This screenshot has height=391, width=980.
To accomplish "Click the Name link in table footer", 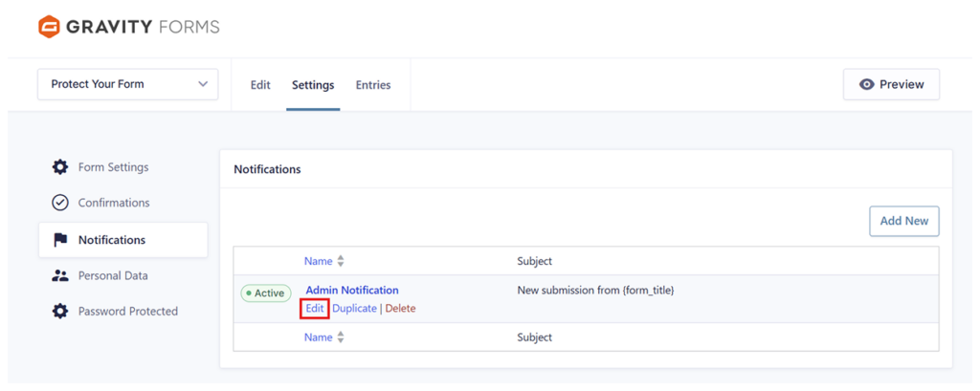I will (x=318, y=337).
